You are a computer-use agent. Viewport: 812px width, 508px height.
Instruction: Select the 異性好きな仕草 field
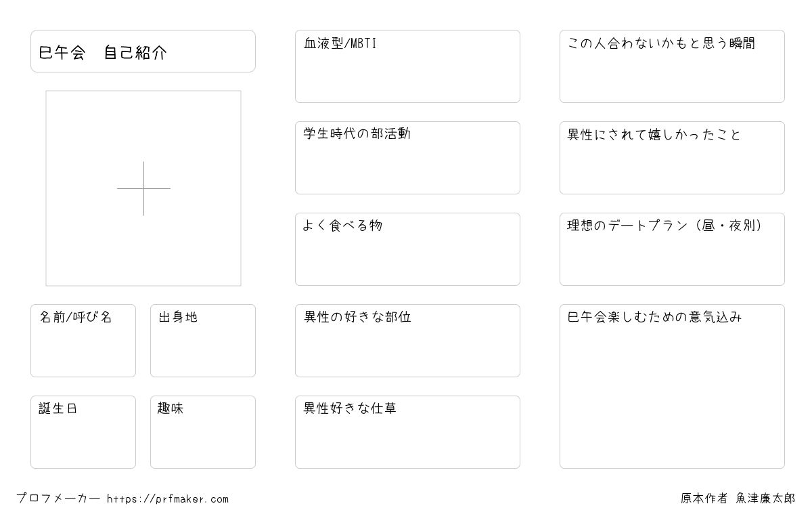[407, 432]
